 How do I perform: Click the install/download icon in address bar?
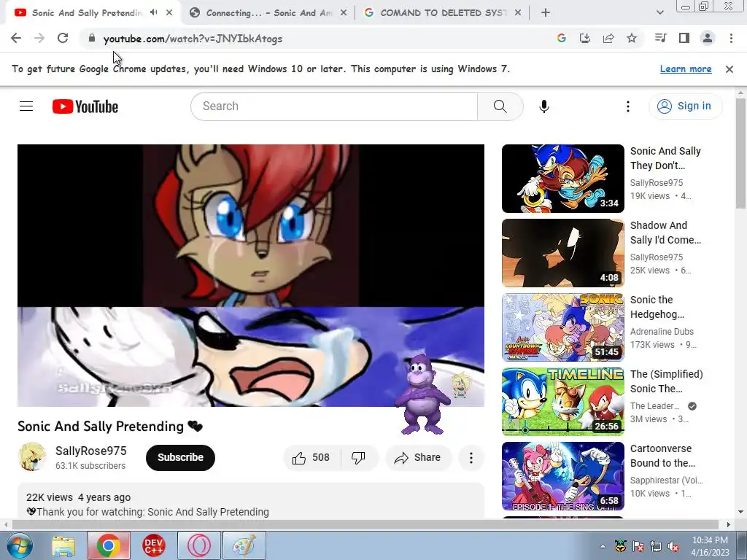click(585, 38)
